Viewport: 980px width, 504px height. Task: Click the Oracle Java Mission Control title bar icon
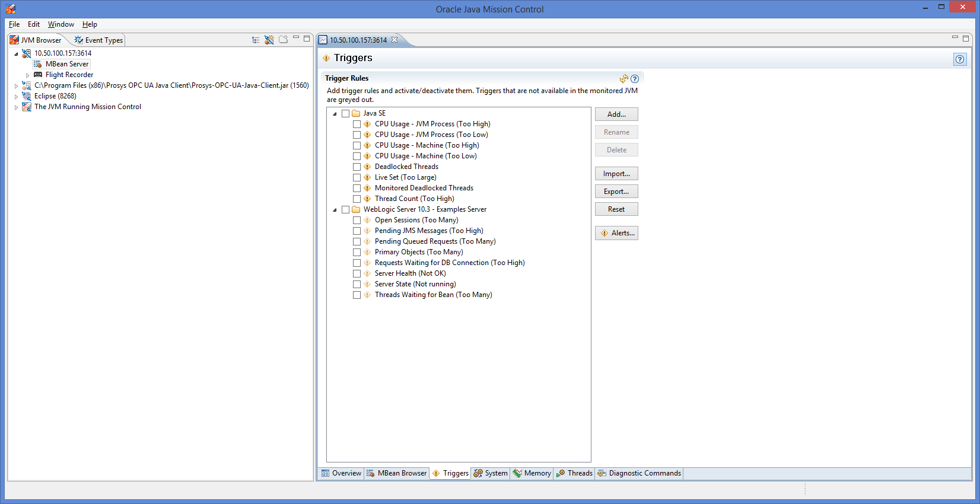click(11, 9)
